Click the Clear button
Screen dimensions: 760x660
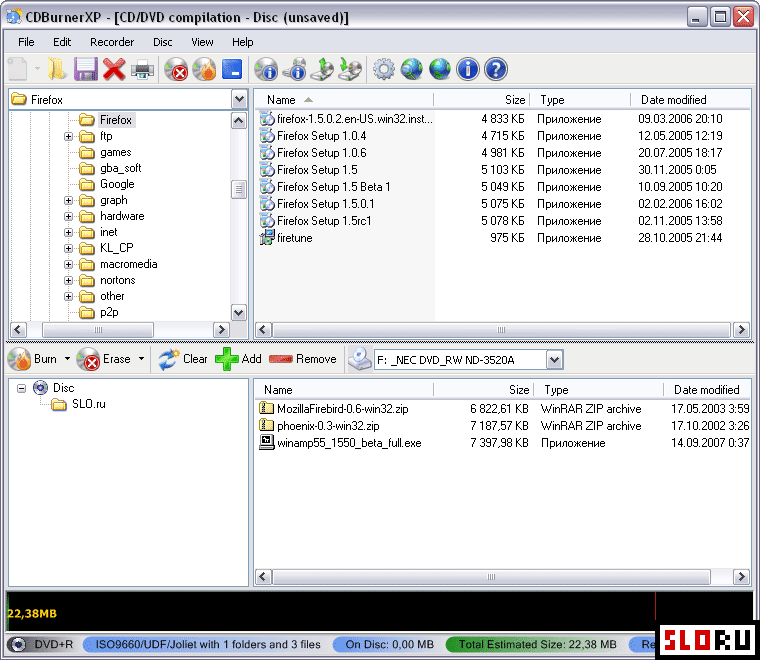183,359
